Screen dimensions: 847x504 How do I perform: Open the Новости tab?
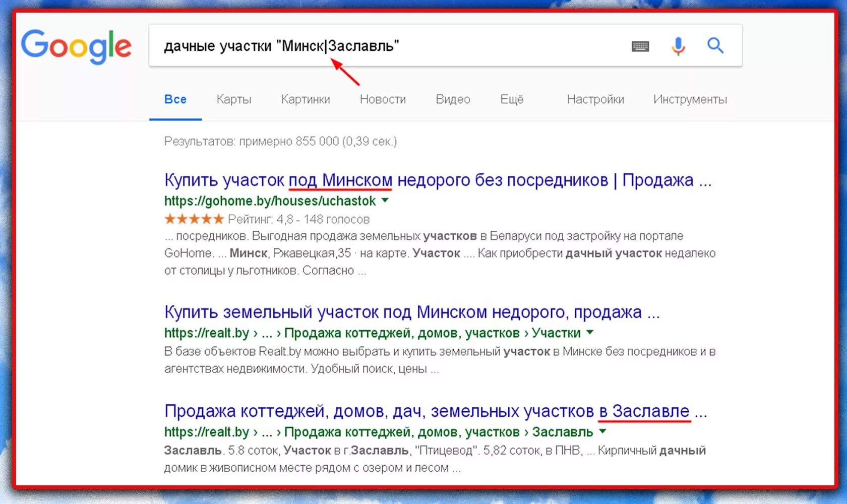pyautogui.click(x=383, y=99)
